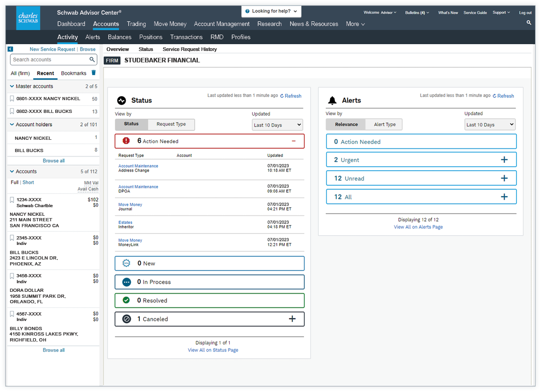Bookmark the 0801-XXXX Nancy Nickel account
This screenshot has width=541, height=392.
12,99
